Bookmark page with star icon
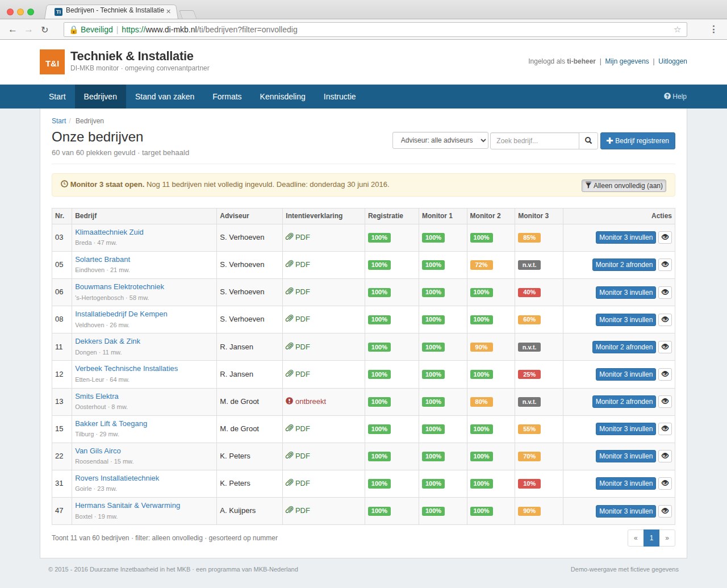 pos(677,30)
